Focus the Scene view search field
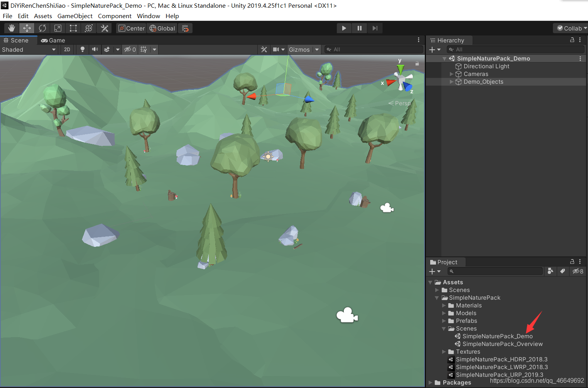This screenshot has height=388, width=588. [373, 49]
